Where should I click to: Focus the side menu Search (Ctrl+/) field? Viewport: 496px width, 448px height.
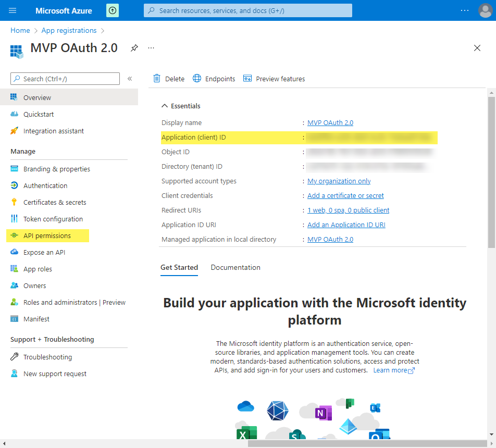(65, 79)
